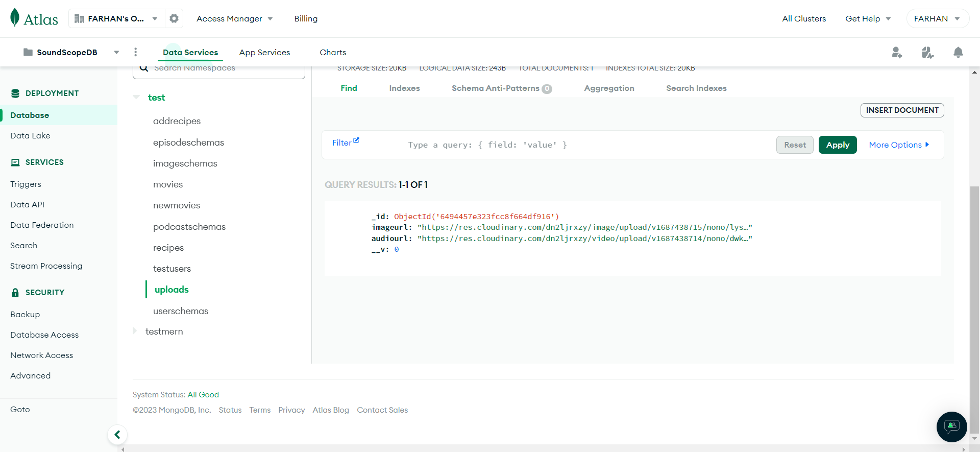This screenshot has height=452, width=980.
Task: Open Stream Processing in the sidebar
Action: (46, 266)
